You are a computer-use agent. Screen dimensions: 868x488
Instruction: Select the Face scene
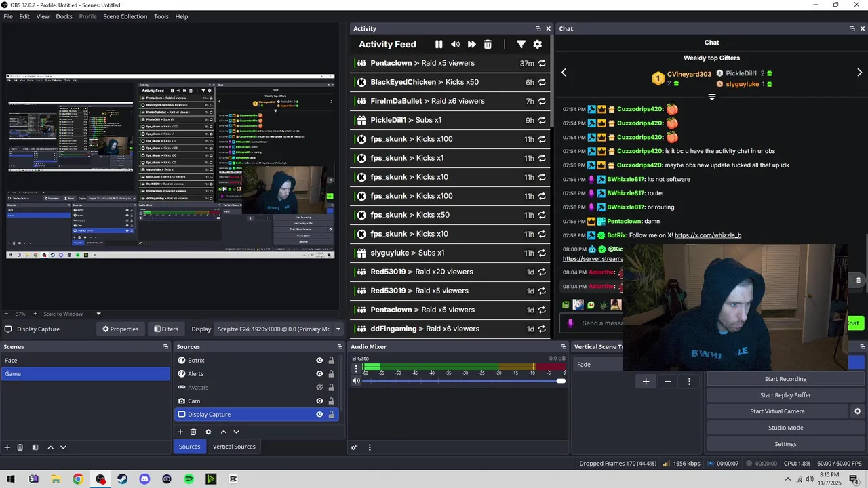click(85, 361)
